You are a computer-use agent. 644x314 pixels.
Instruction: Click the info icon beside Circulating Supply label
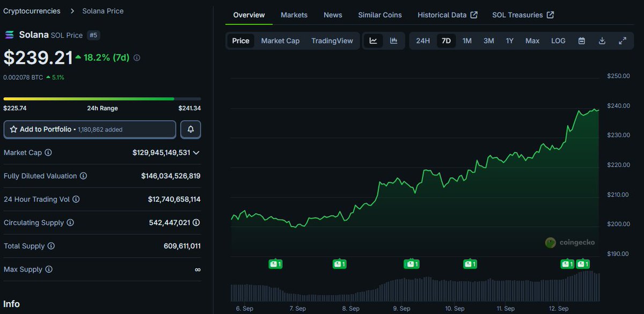click(70, 223)
